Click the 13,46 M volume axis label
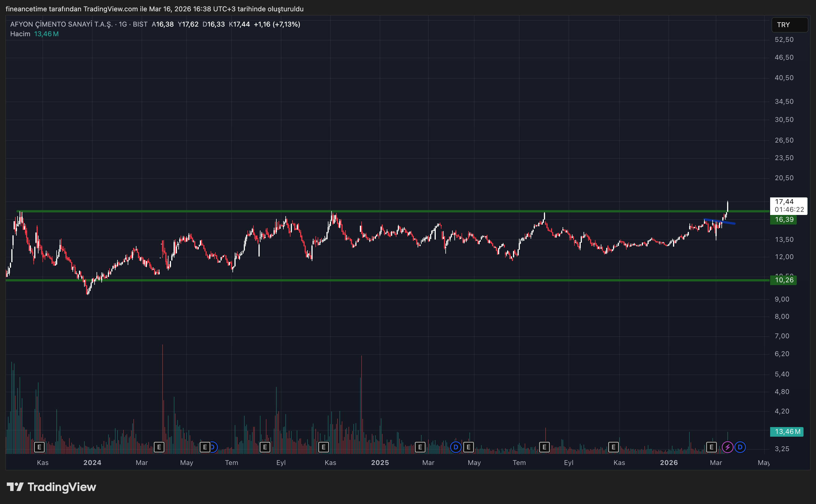 (786, 432)
